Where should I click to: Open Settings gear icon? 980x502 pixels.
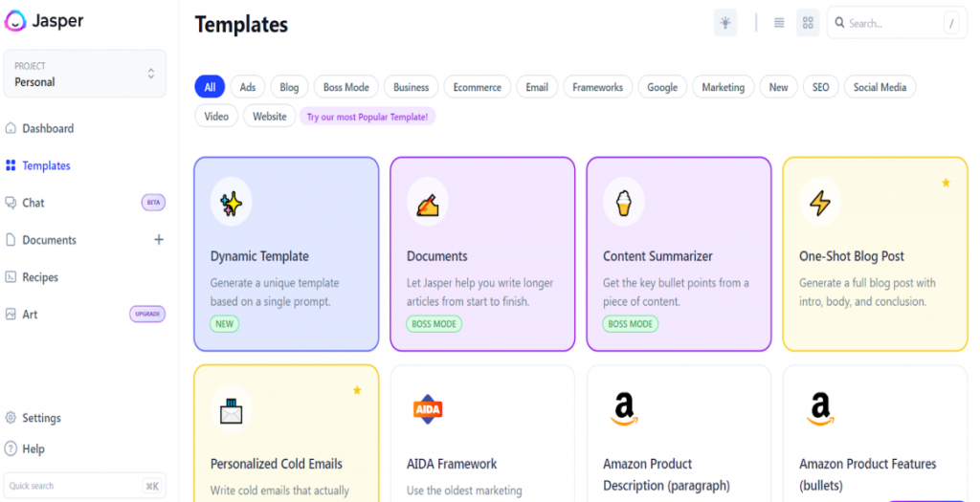coord(11,418)
